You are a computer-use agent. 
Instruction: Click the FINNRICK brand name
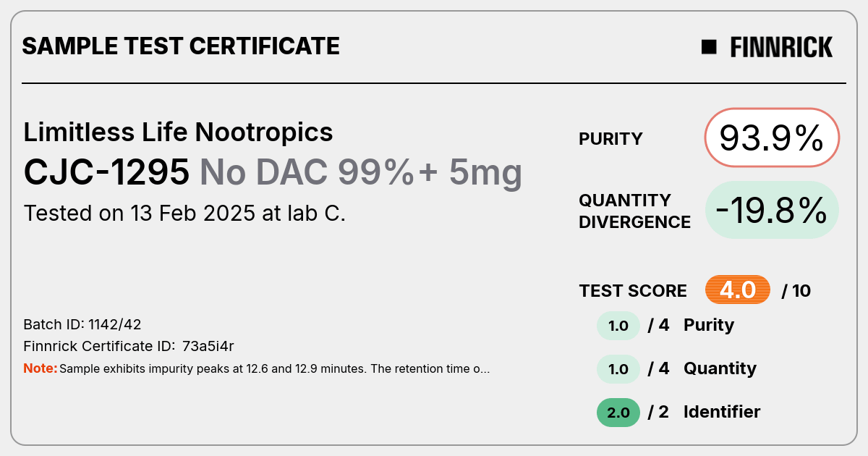pyautogui.click(x=781, y=47)
